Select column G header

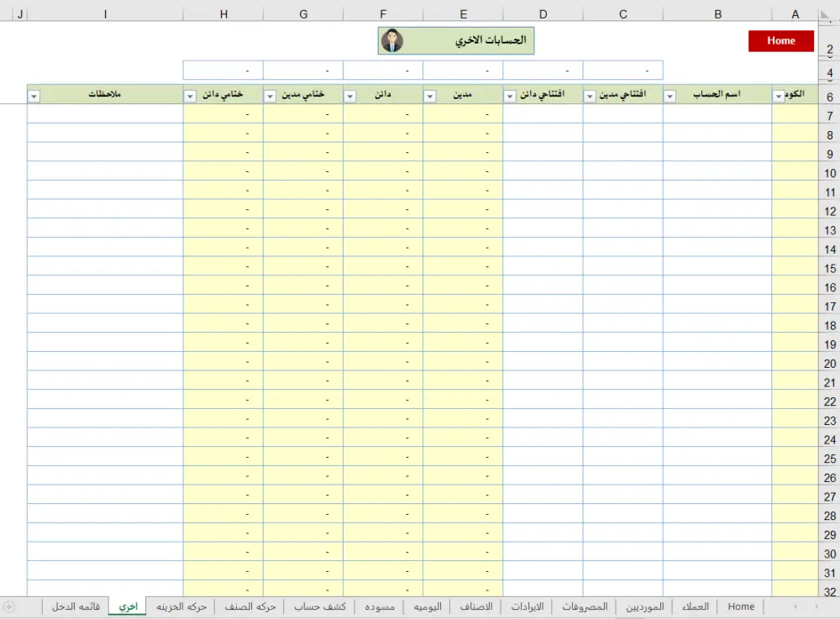(303, 14)
